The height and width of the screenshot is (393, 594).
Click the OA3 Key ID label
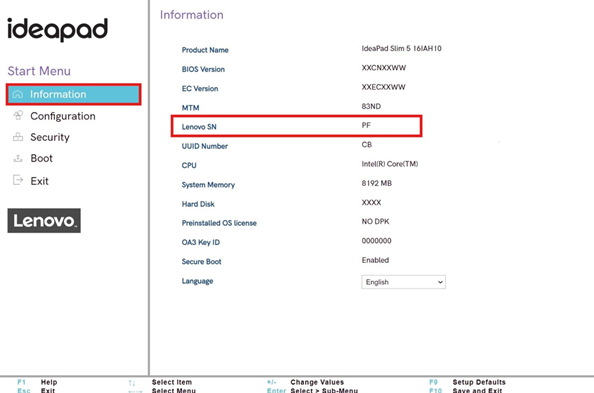(201, 243)
